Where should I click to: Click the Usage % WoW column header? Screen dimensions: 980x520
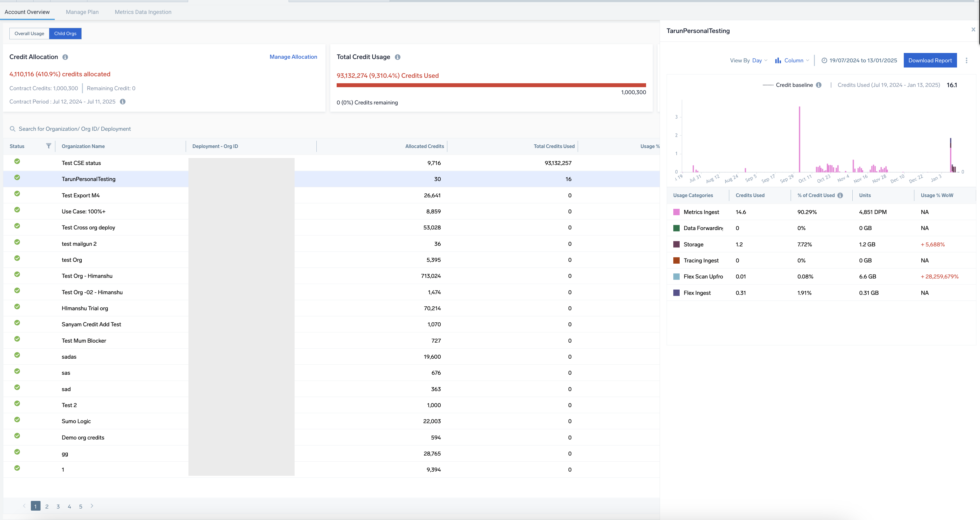[x=937, y=195]
